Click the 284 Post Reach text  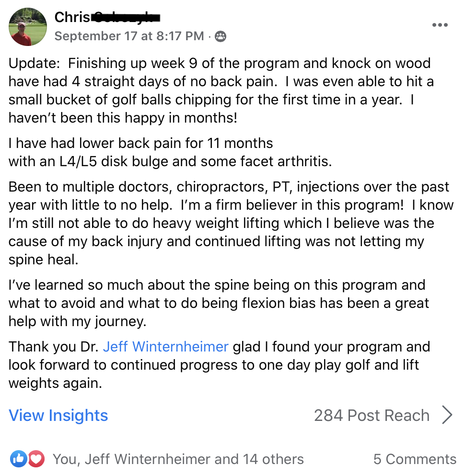coord(372,415)
